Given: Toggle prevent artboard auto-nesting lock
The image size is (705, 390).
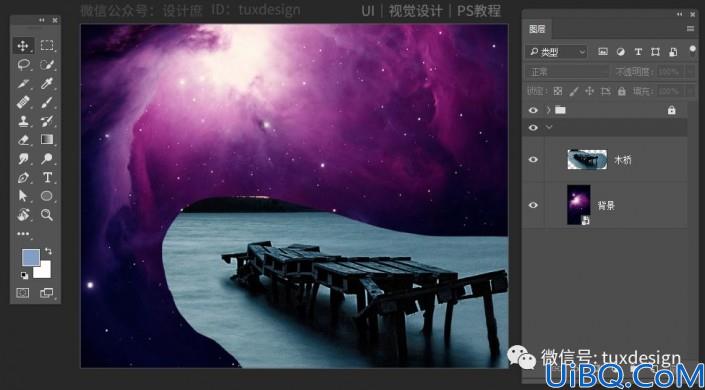Looking at the screenshot, I should [606, 91].
